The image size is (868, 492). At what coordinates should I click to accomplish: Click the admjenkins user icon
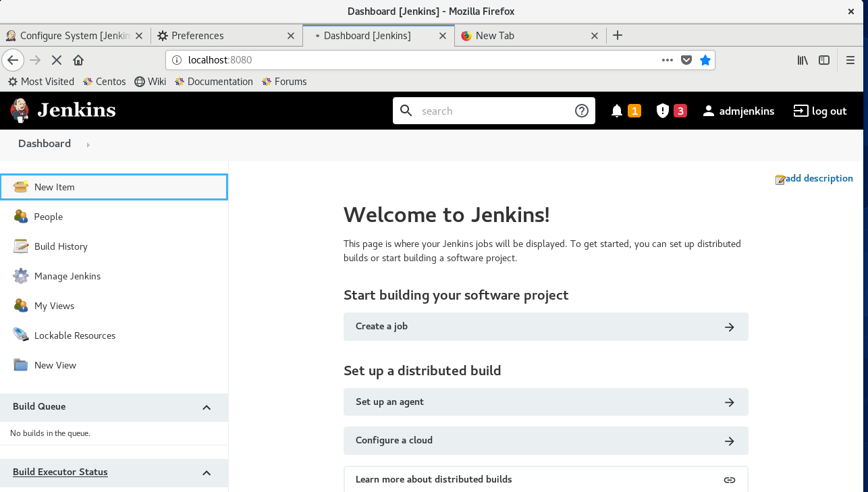(x=708, y=111)
